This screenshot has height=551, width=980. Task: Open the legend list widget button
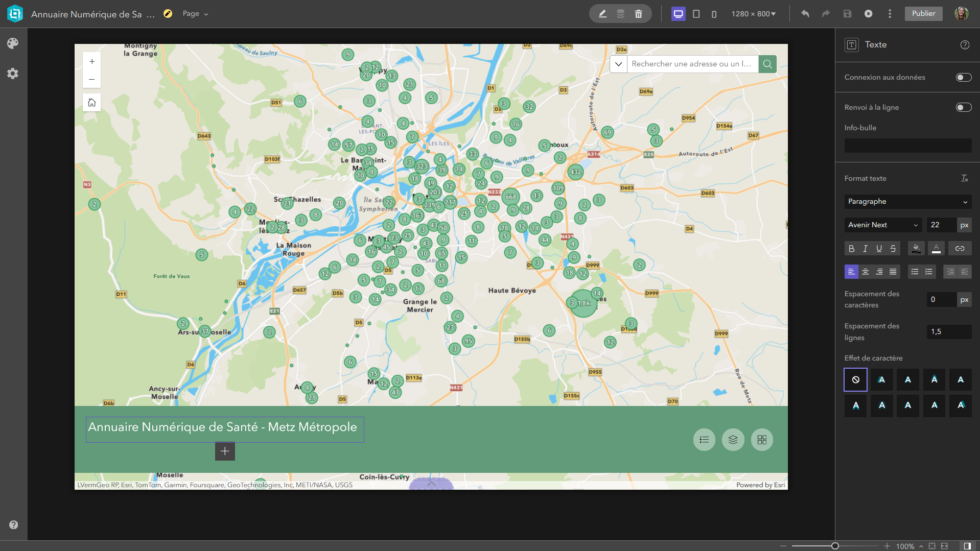(x=704, y=440)
